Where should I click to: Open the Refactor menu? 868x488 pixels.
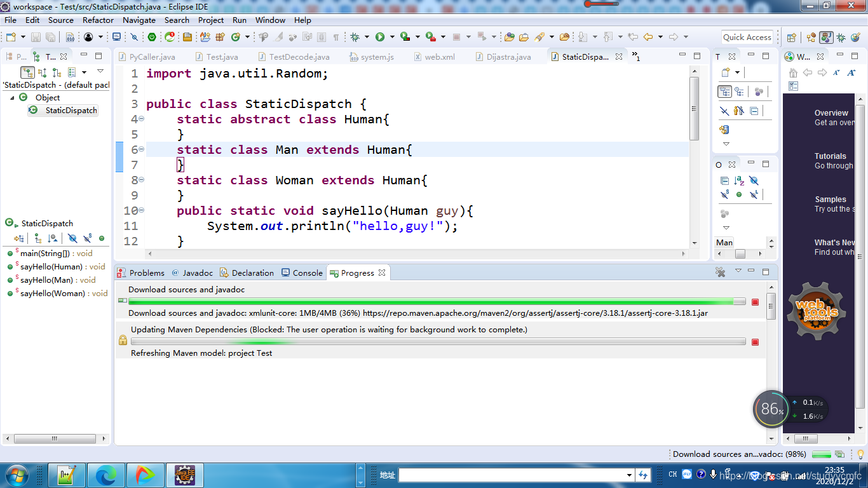98,20
